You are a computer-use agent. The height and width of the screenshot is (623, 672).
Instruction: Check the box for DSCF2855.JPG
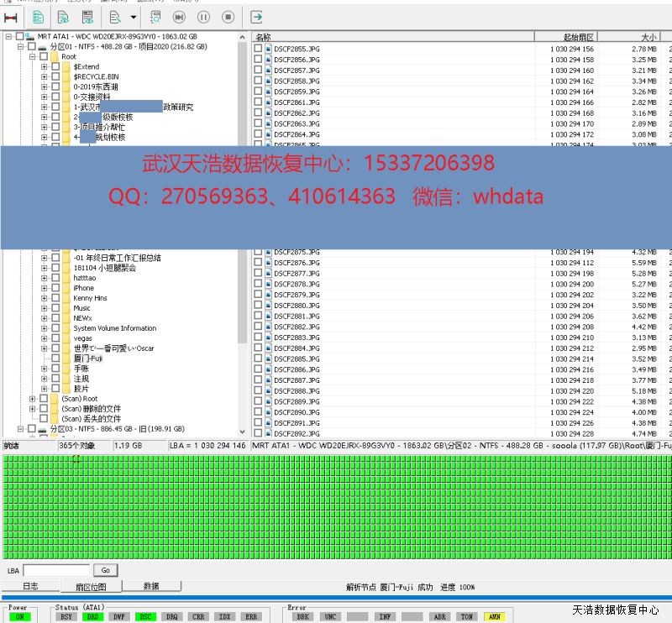point(259,50)
